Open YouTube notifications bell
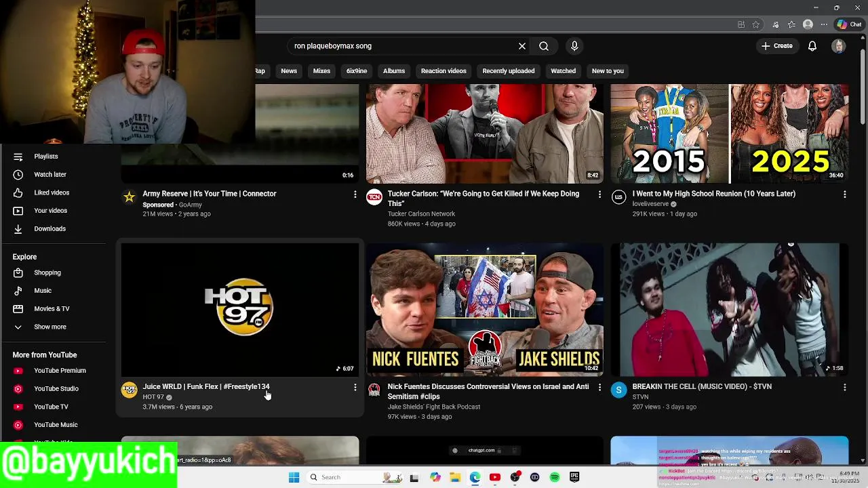 tap(812, 46)
